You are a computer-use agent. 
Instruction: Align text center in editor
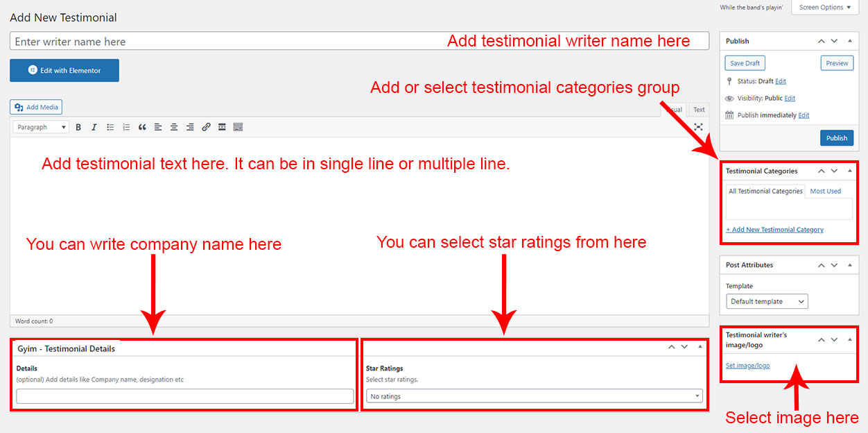pos(174,128)
